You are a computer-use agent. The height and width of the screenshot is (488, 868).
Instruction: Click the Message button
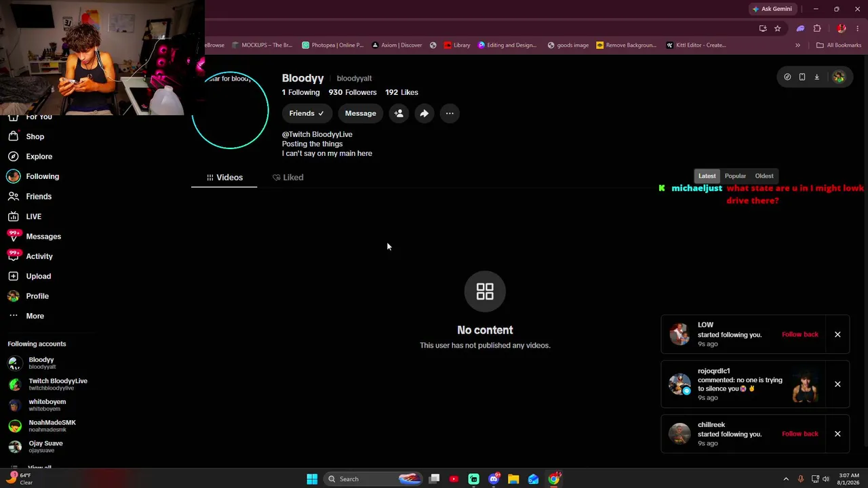pos(361,113)
